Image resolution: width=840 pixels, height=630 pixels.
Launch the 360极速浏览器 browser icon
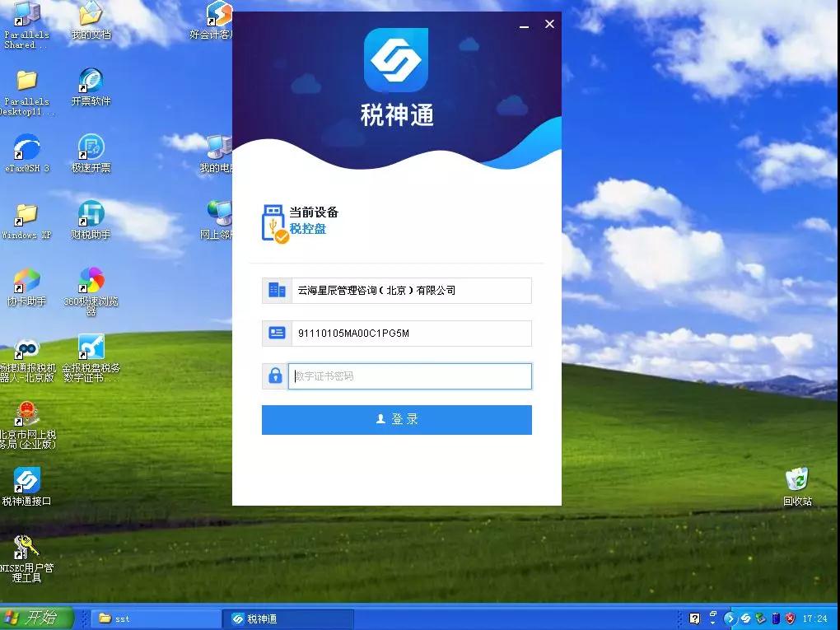[91, 281]
